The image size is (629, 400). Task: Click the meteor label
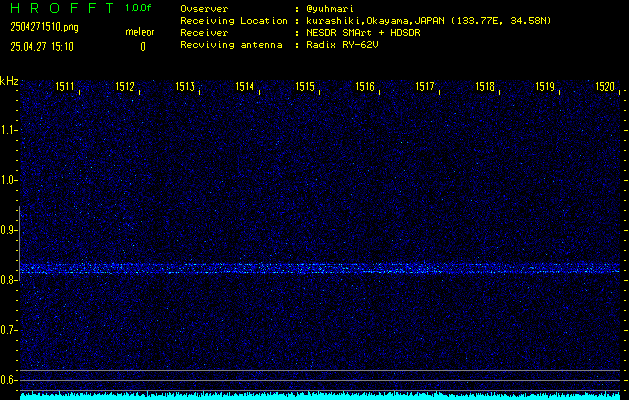(x=140, y=32)
